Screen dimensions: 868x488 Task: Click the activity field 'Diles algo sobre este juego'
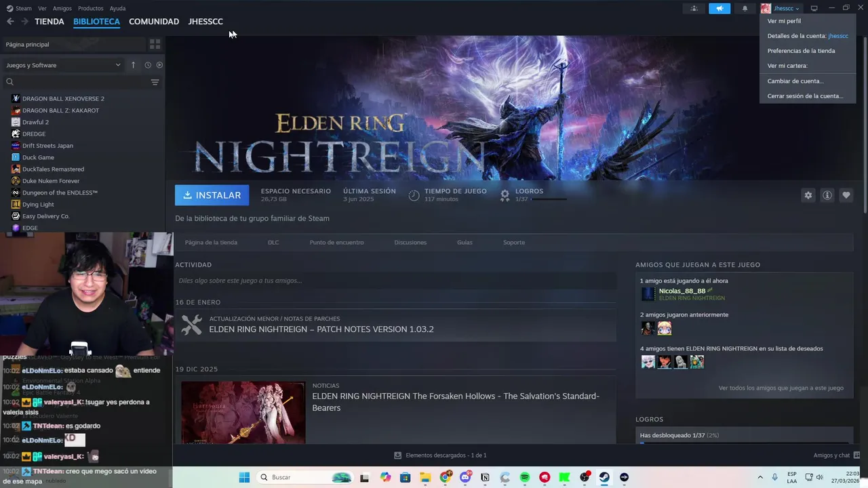click(395, 281)
